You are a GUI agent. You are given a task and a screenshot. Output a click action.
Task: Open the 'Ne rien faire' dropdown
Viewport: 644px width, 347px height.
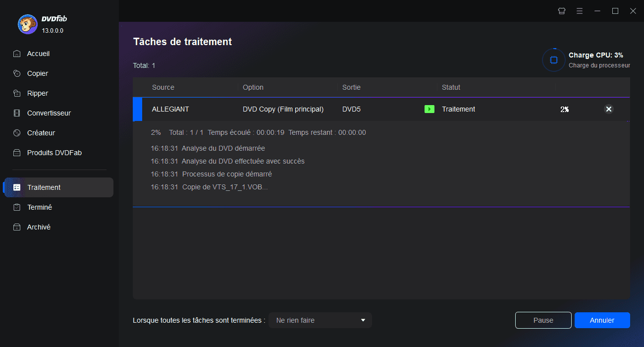tap(320, 320)
